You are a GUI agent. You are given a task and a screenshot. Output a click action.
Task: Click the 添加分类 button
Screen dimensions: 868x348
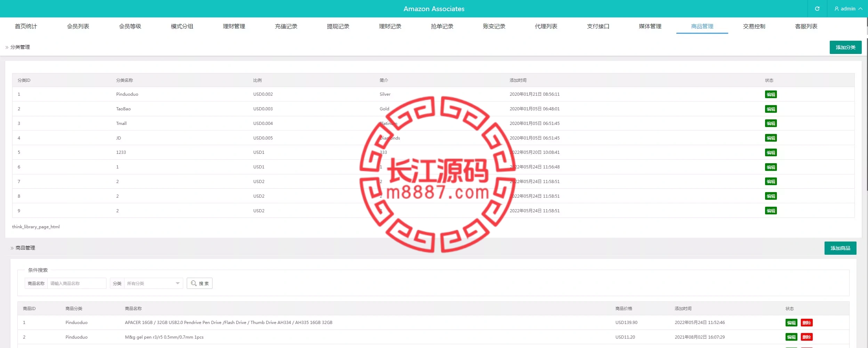tap(845, 47)
